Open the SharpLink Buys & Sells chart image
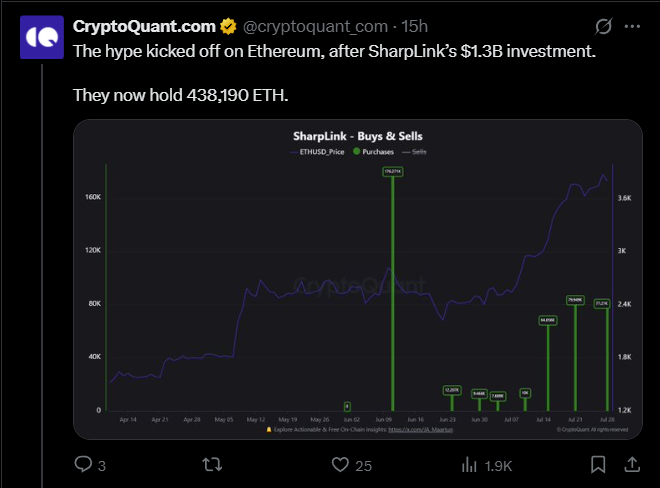 coord(358,279)
